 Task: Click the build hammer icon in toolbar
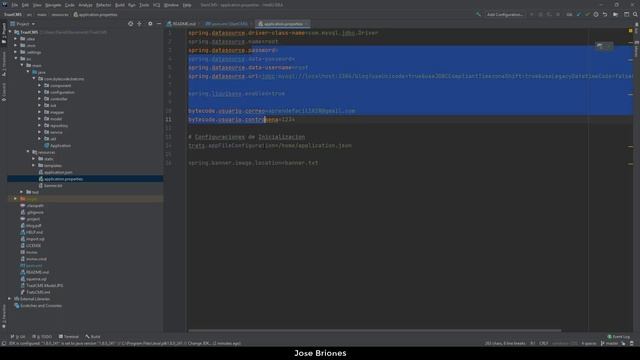[478, 15]
